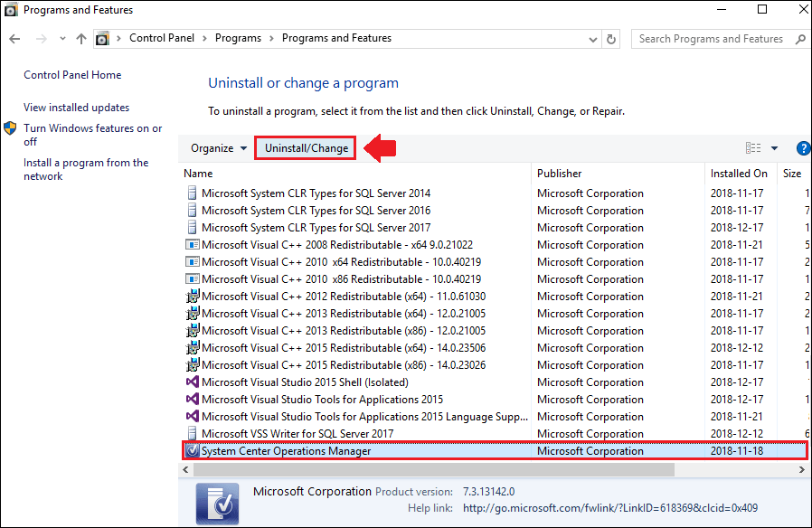
Task: Select Microsoft VSS Writer for SQL Server 2017
Action: tap(297, 433)
